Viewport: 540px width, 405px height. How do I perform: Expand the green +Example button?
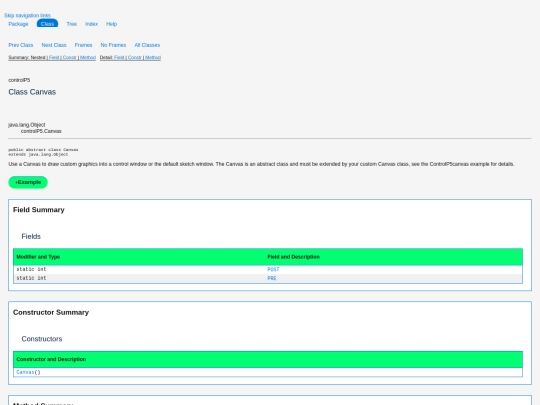click(28, 182)
